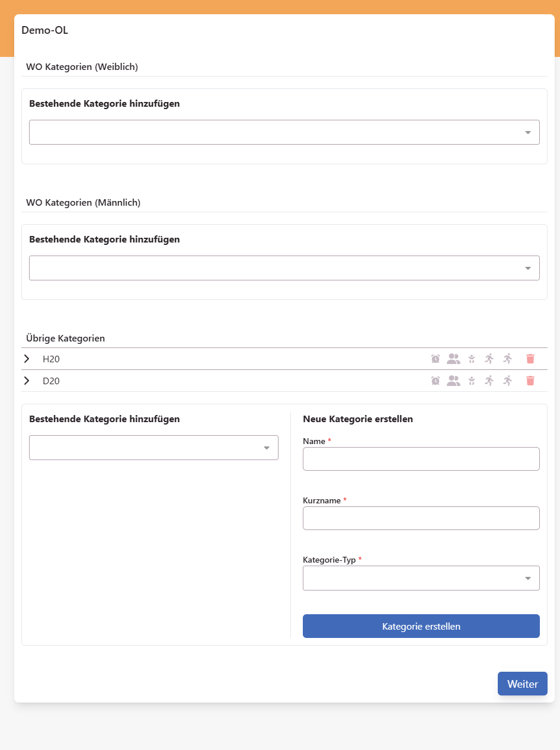Open the existing category dropdown under Männlich

[x=284, y=268]
